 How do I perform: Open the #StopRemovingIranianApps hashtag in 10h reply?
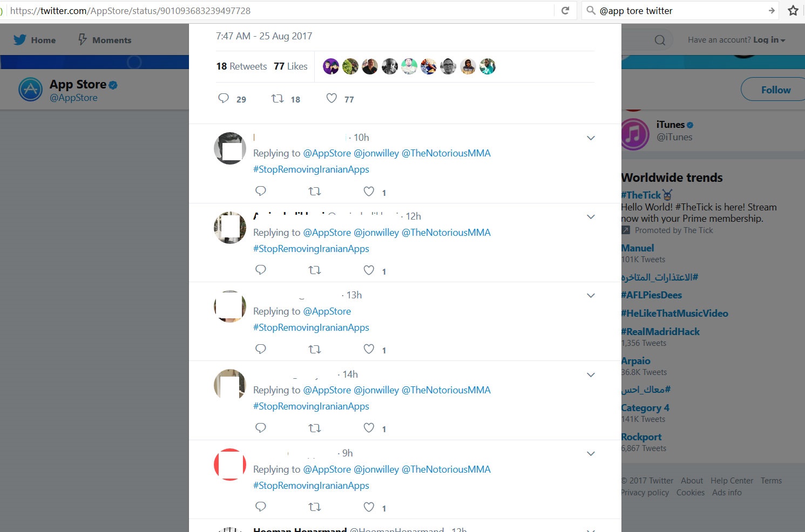tap(311, 169)
